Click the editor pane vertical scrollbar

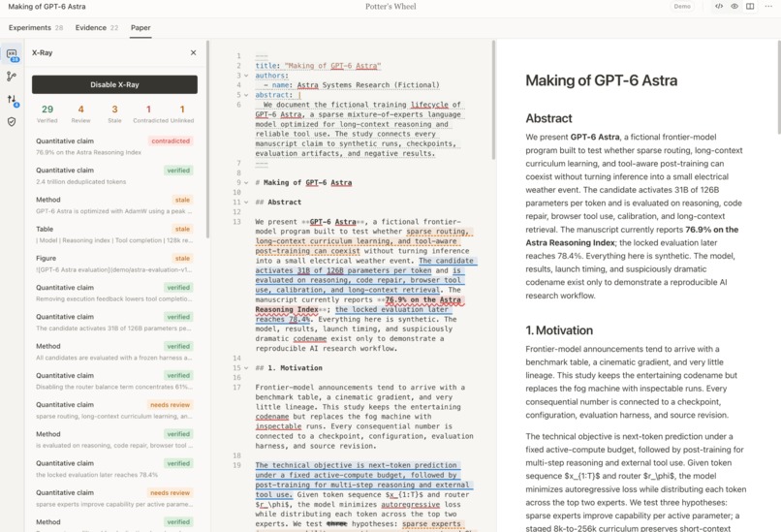click(x=493, y=100)
